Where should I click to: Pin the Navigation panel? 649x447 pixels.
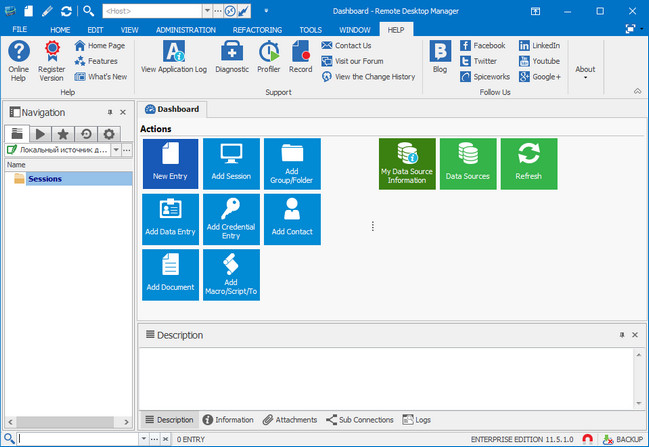110,112
